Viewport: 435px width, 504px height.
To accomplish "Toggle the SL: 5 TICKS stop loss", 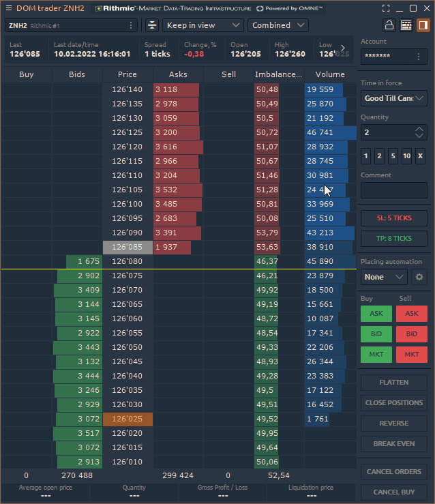I will [393, 218].
